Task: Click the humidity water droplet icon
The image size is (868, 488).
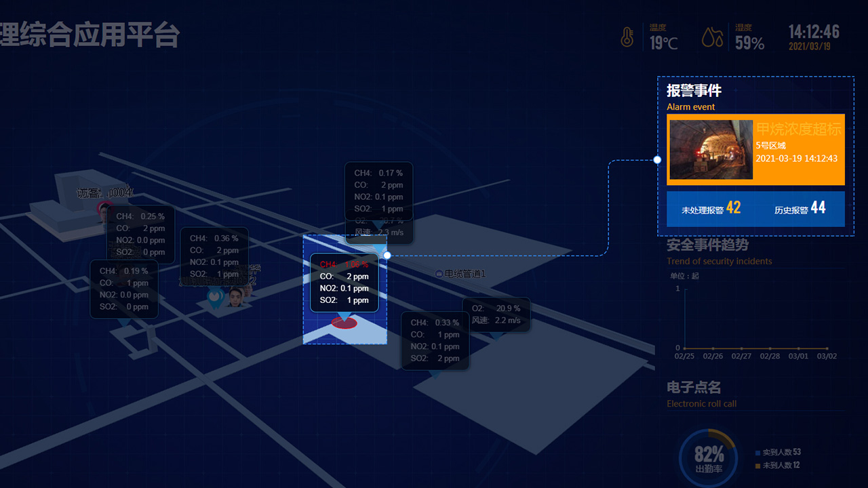Action: pos(712,37)
